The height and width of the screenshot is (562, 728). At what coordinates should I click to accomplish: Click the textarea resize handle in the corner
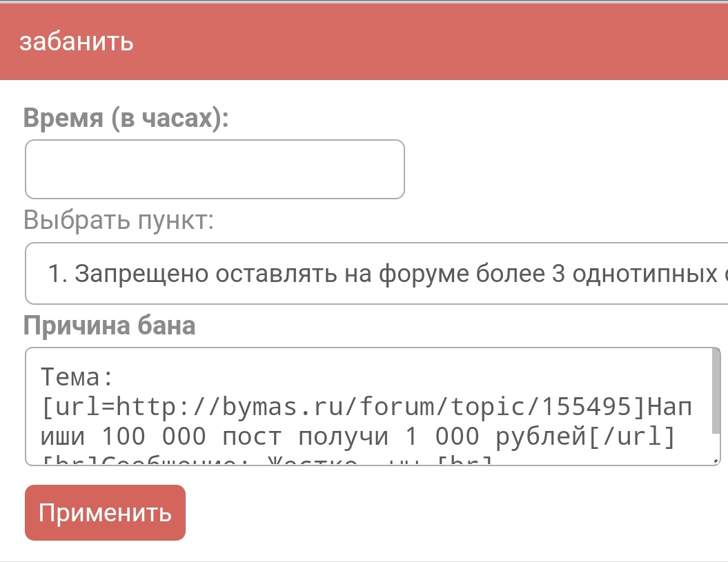716,460
